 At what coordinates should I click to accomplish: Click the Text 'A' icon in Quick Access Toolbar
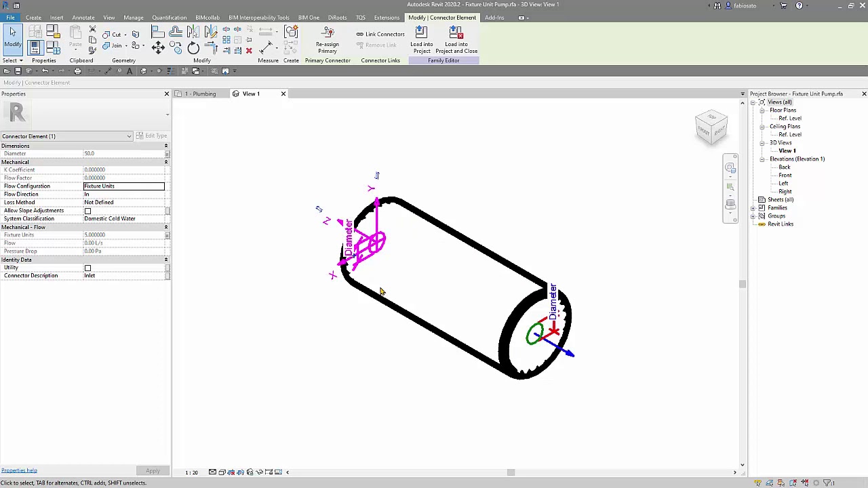tap(130, 70)
